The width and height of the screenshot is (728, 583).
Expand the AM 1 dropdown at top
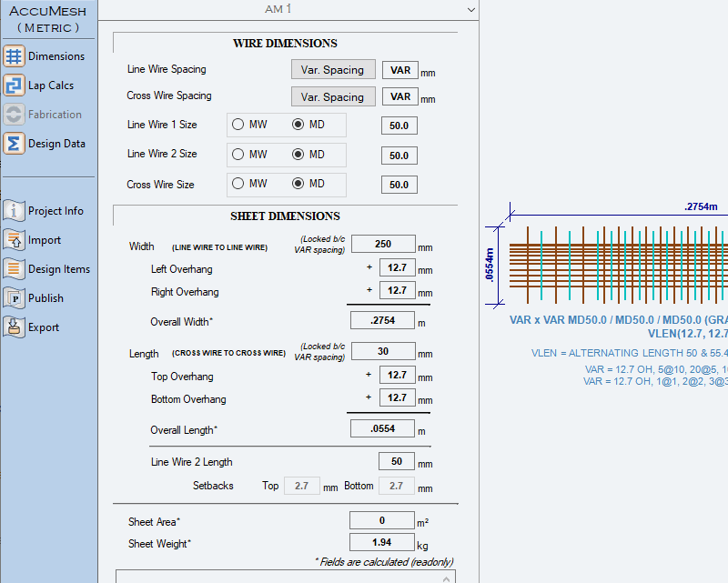click(x=470, y=9)
